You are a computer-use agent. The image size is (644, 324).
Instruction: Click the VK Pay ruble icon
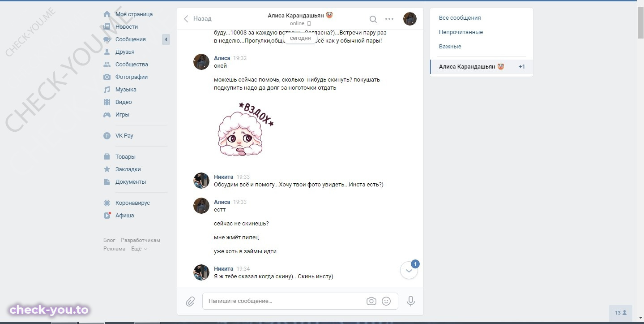coord(107,136)
